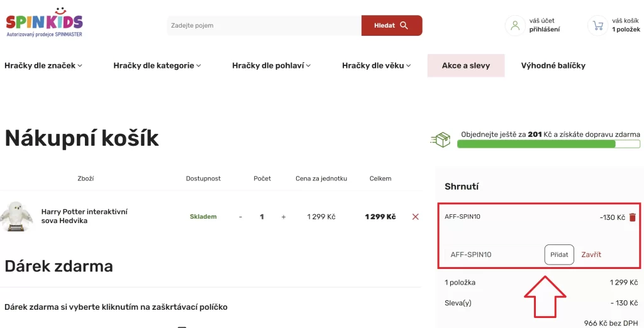The height and width of the screenshot is (328, 644).
Task: Focus the Zadejte pojem search field
Action: tap(264, 26)
